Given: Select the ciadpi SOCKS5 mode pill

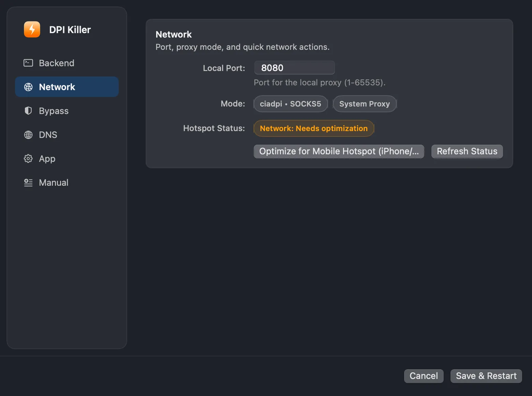Looking at the screenshot, I should pos(291,104).
